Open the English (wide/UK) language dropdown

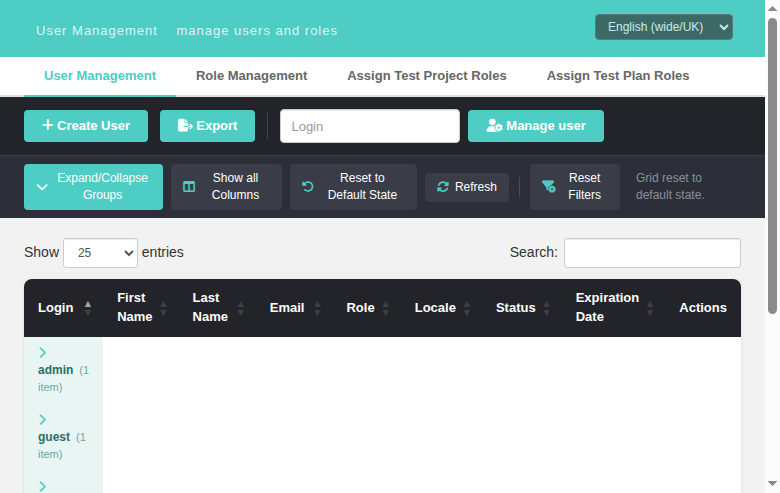pyautogui.click(x=664, y=27)
